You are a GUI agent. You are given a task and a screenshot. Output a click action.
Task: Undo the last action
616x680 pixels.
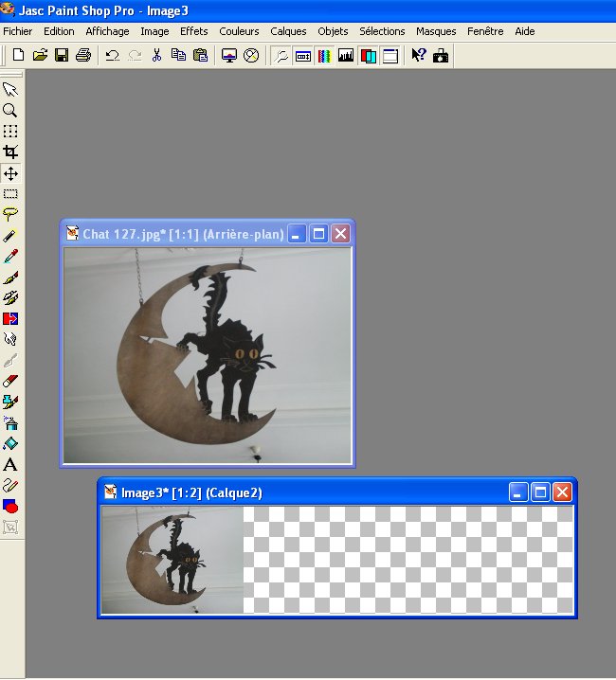coord(113,55)
